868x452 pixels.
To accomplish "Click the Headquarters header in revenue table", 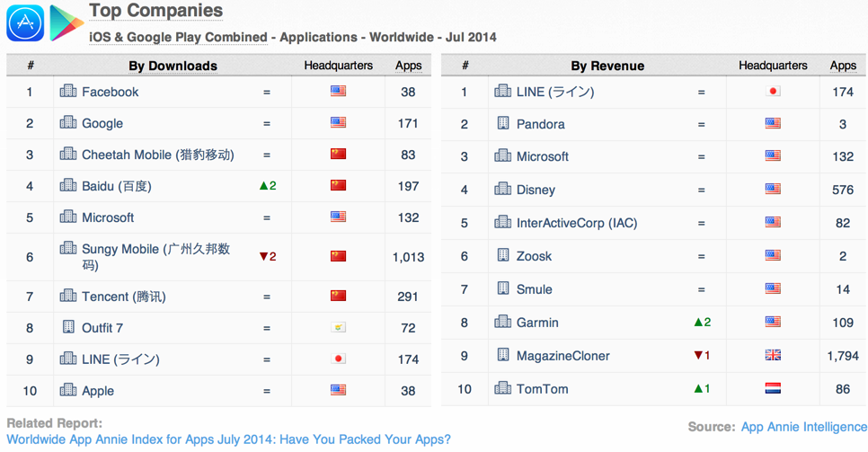I will pyautogui.click(x=773, y=66).
